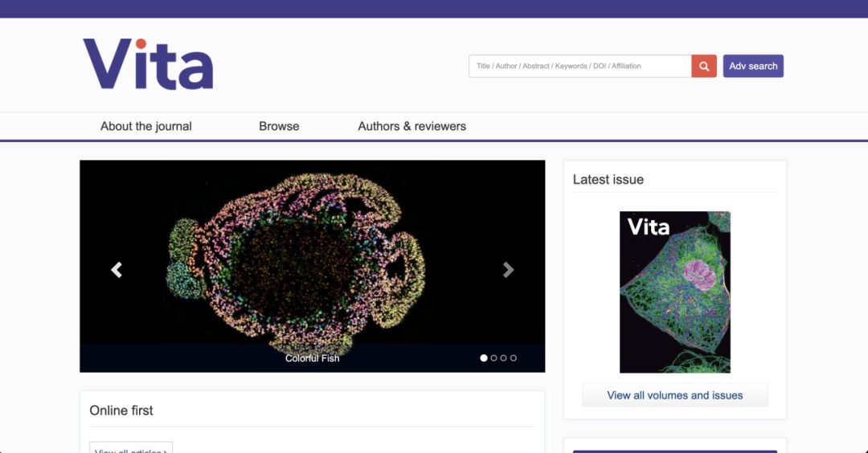Click View all volumes and issues

[674, 395]
